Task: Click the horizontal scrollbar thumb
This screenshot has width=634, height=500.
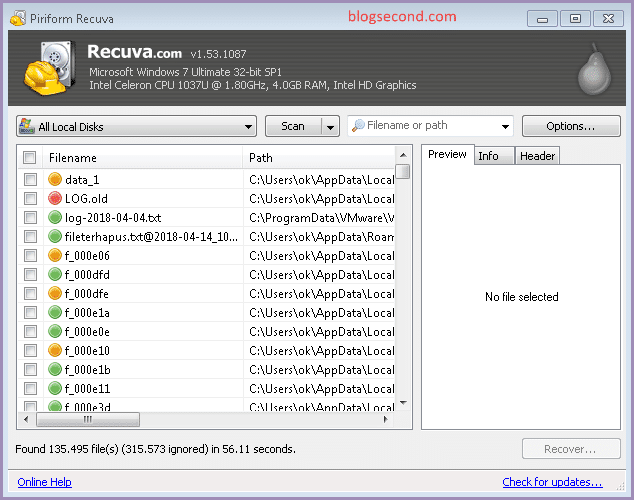Action: point(88,419)
